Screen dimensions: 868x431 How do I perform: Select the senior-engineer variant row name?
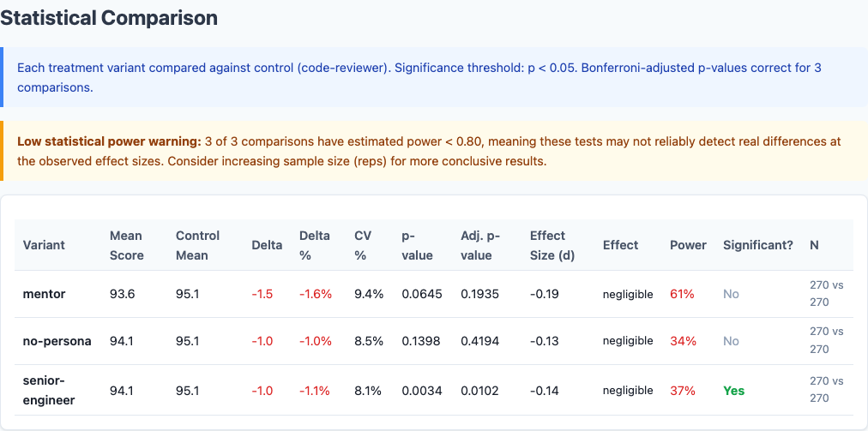coord(49,390)
